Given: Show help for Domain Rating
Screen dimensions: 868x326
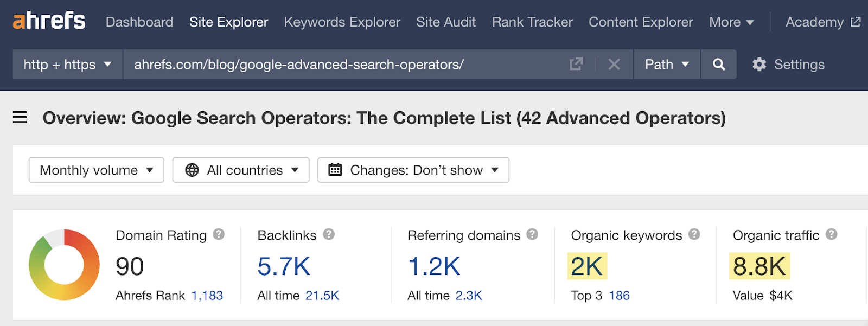Looking at the screenshot, I should coord(219,234).
